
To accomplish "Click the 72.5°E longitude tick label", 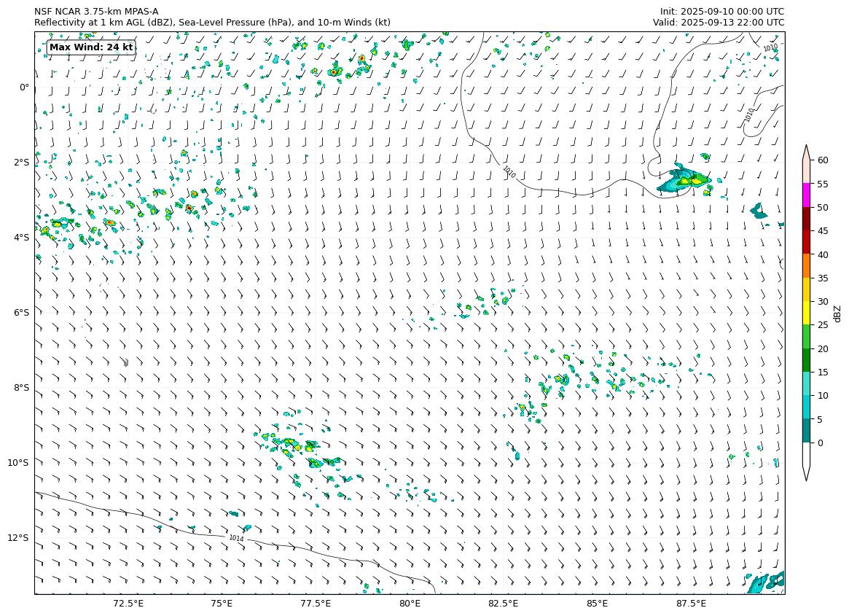I will pos(128,604).
